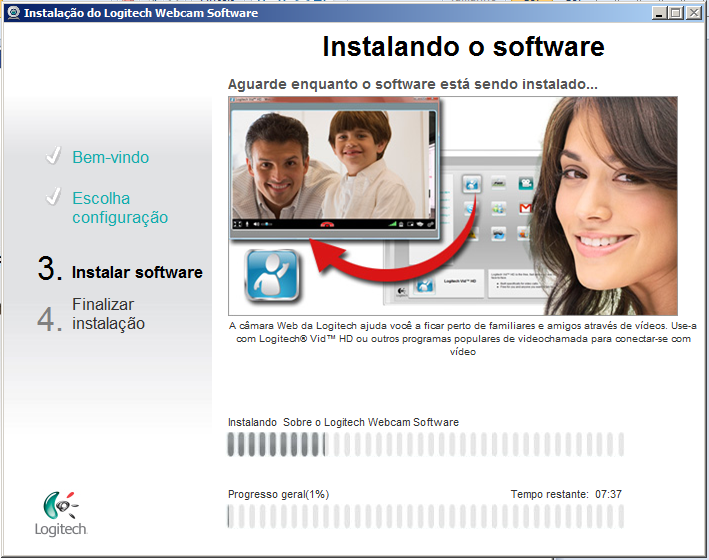Click the Gmail envelope icon in the promo image

(527, 208)
